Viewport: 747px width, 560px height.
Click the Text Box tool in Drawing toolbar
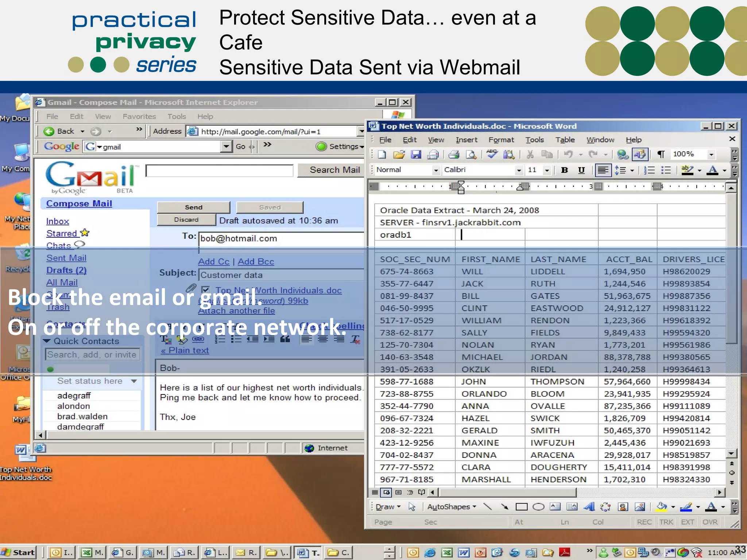coord(555,507)
